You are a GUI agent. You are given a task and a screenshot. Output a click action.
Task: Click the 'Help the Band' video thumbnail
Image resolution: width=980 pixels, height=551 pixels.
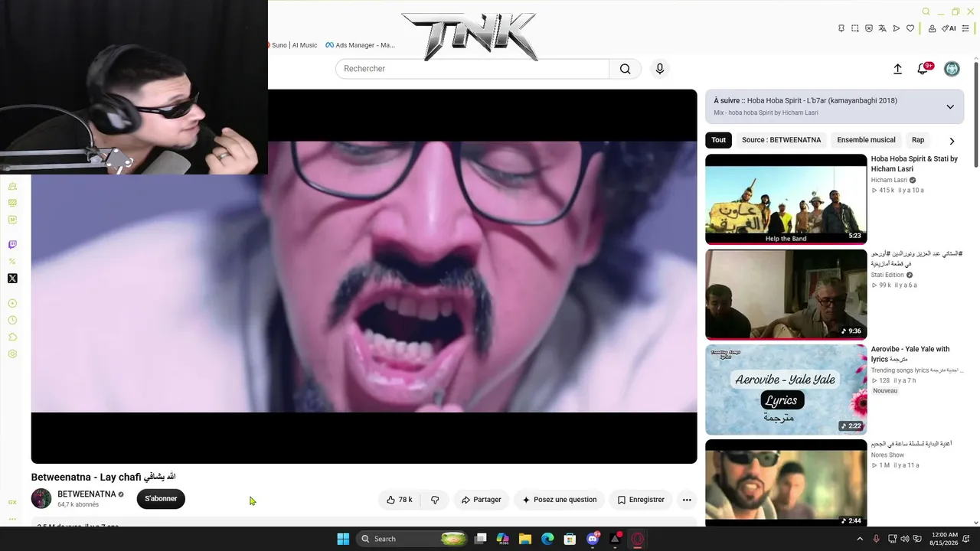pyautogui.click(x=786, y=199)
